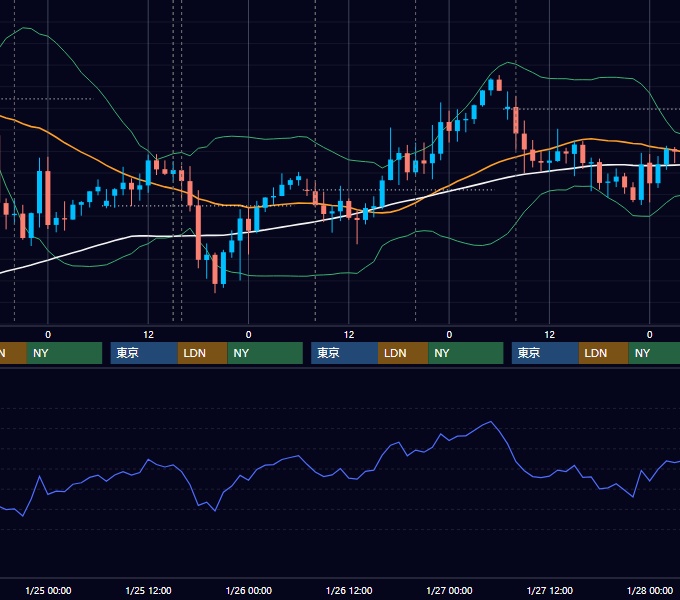This screenshot has height=600, width=680.
Task: Select the 東京 session bar on 1/27
Action: tap(545, 353)
